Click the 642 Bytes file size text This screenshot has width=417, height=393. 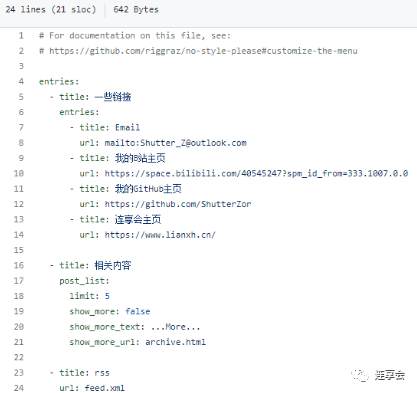[136, 10]
